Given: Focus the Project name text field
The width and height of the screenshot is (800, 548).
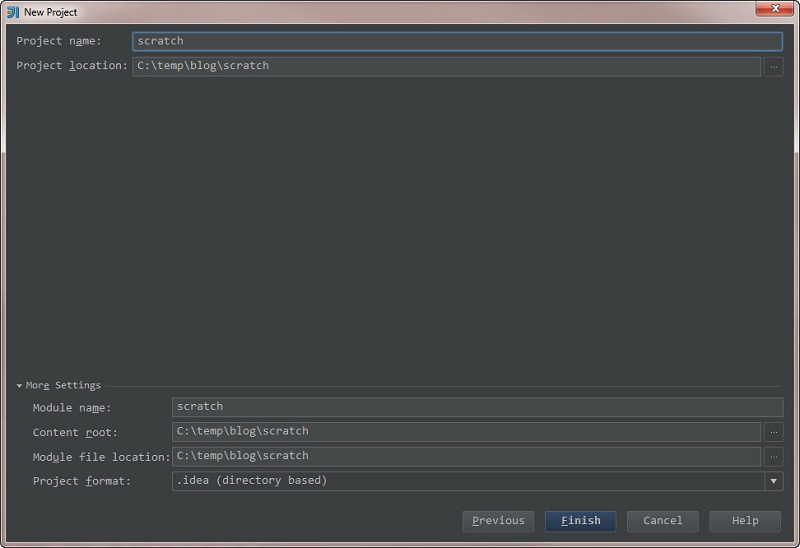Looking at the screenshot, I should (x=457, y=41).
